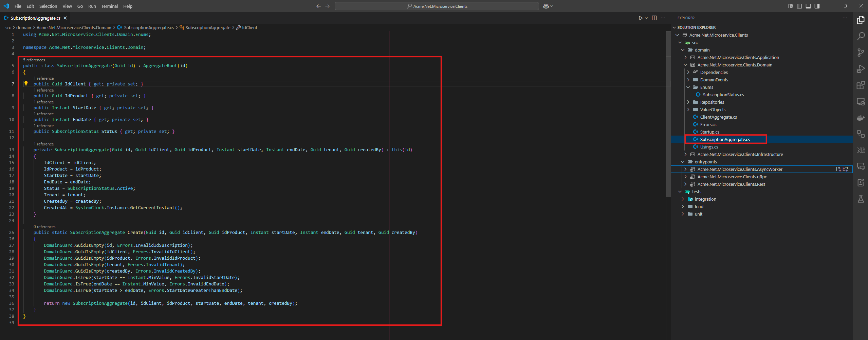Open the File menu
The height and width of the screenshot is (340, 868).
[x=18, y=6]
